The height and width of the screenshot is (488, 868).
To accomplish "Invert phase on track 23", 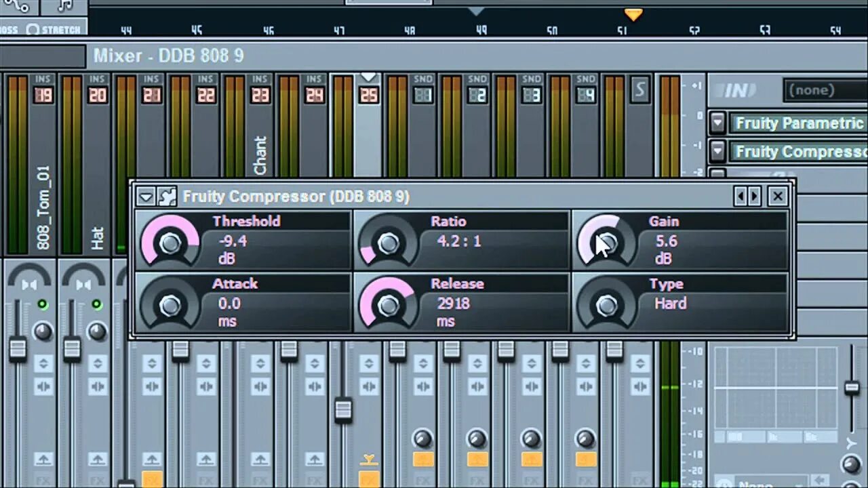I will tap(260, 363).
